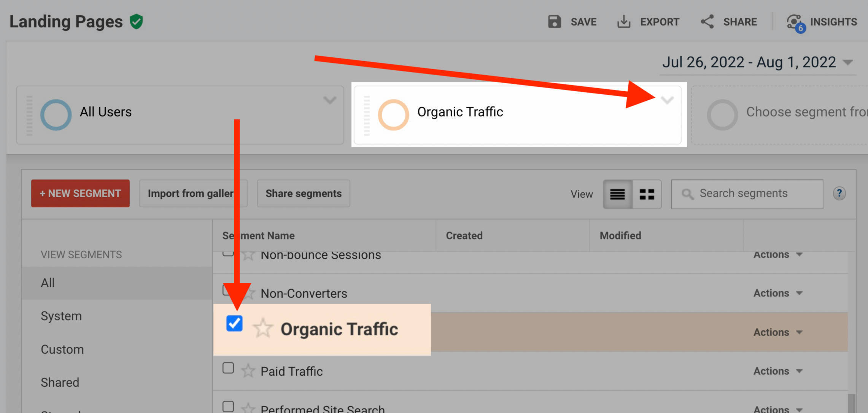The image size is (868, 413).
Task: Check the Paid Traffic checkbox
Action: [228, 368]
